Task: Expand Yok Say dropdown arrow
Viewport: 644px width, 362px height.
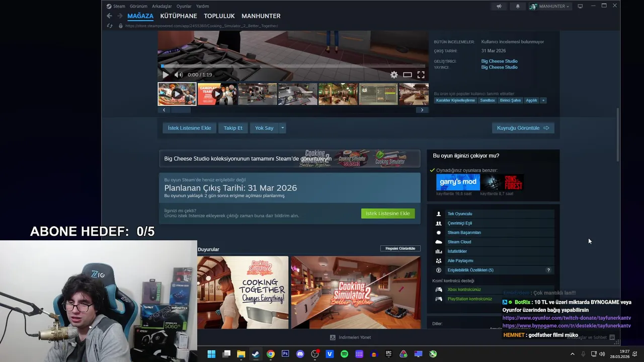Action: (282, 128)
